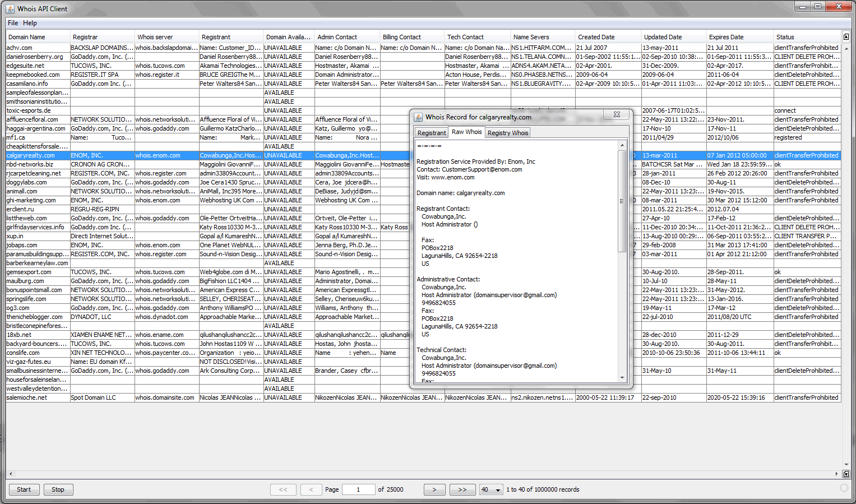This screenshot has height=504, width=856.
Task: Go to the first page with <<
Action: point(283,489)
